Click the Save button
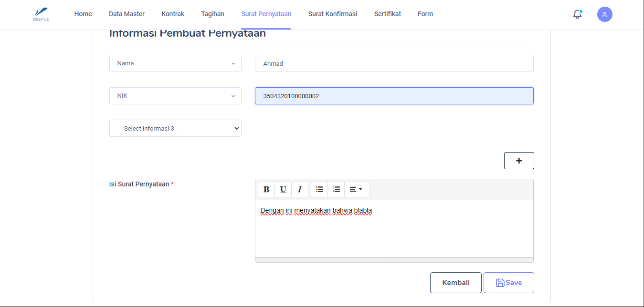Image resolution: width=644 pixels, height=307 pixels. pos(508,283)
